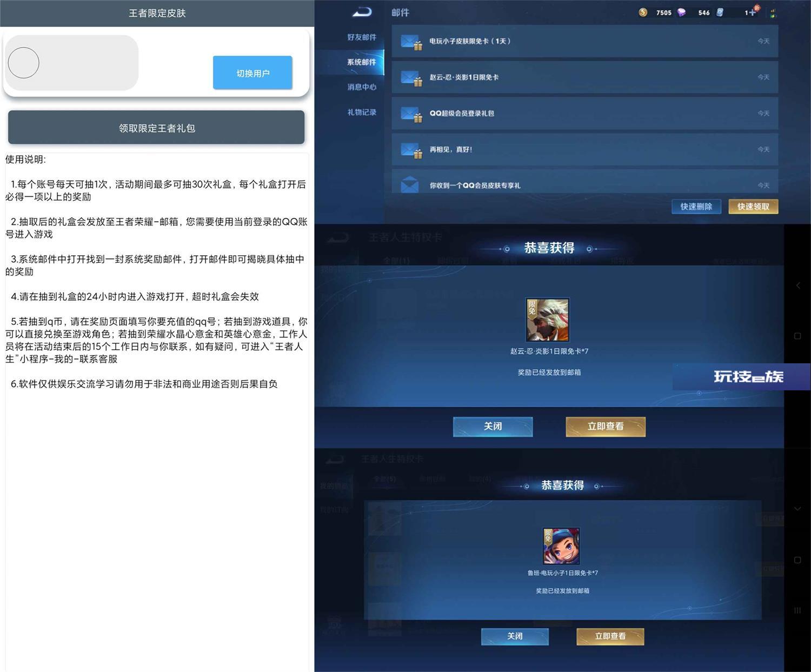This screenshot has width=811, height=672.
Task: Click the icon right of the voucher counter
Action: click(773, 12)
